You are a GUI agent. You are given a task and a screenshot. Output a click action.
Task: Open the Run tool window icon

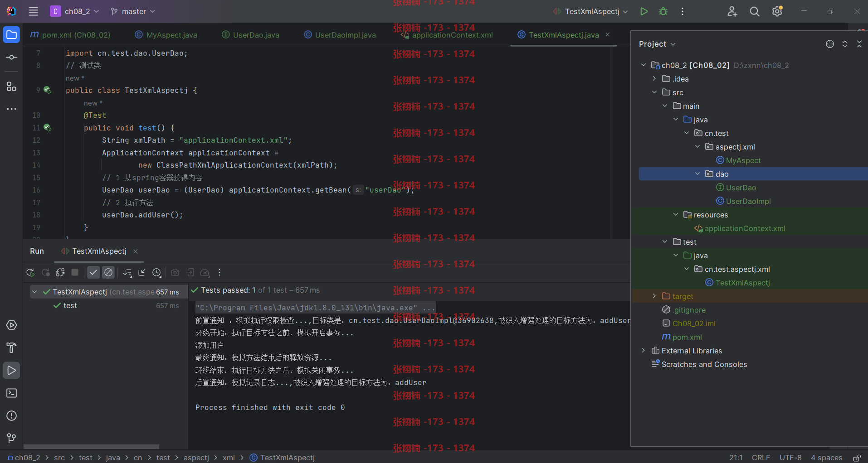(11, 371)
